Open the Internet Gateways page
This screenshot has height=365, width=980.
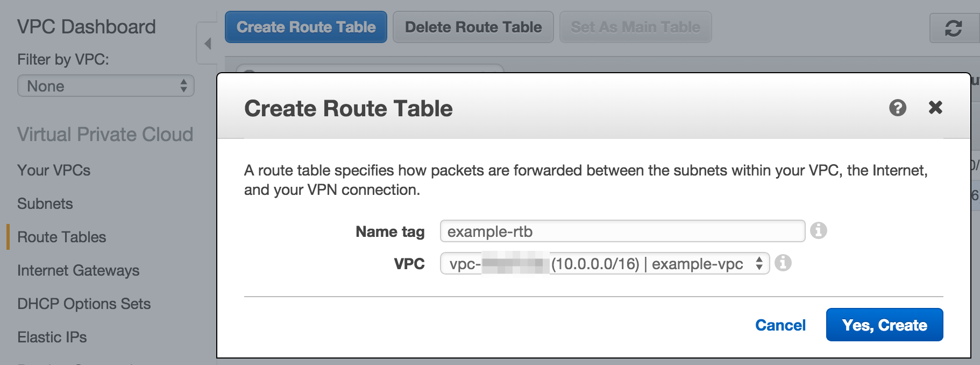[78, 270]
